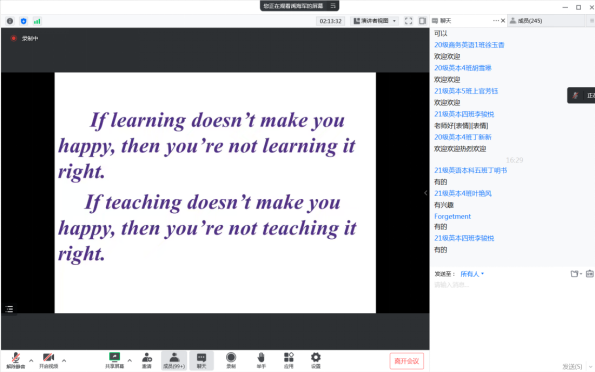This screenshot has width=595, height=372.
Task: Toggle the Members (99+) panel
Action: coord(174,360)
